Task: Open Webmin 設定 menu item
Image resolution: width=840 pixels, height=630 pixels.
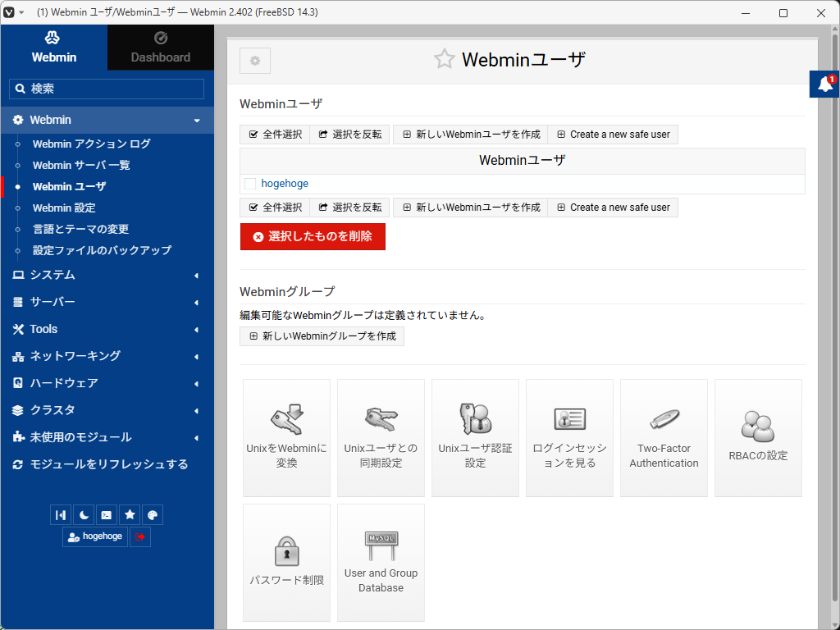Action: tap(64, 208)
